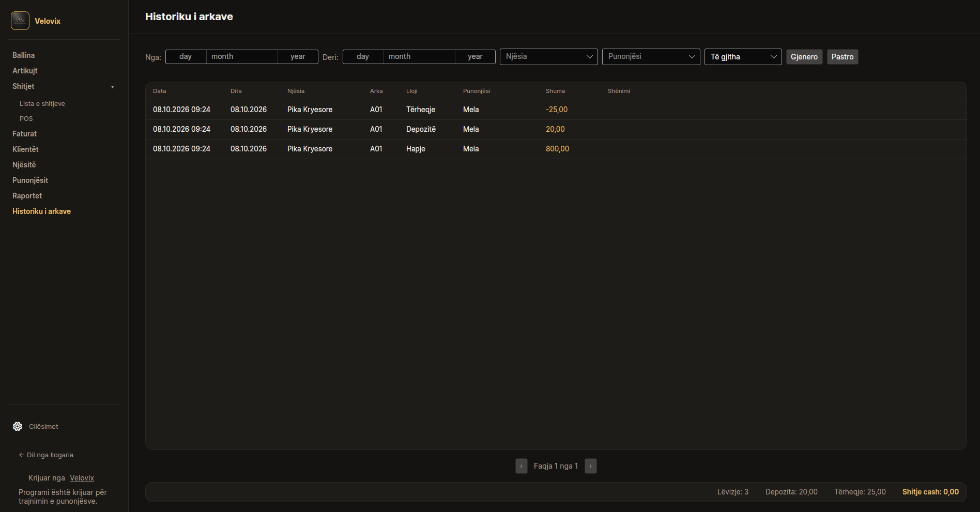This screenshot has width=980, height=512.
Task: Open the Punonjësi filter dropdown
Action: click(x=651, y=57)
